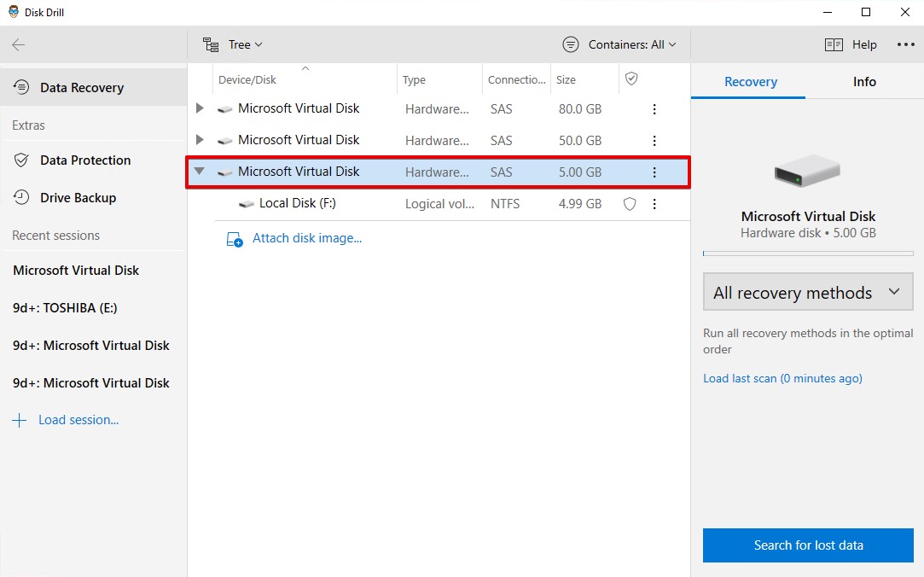Open the three-dot more options menu in toolbar
924x577 pixels.
coord(906,44)
